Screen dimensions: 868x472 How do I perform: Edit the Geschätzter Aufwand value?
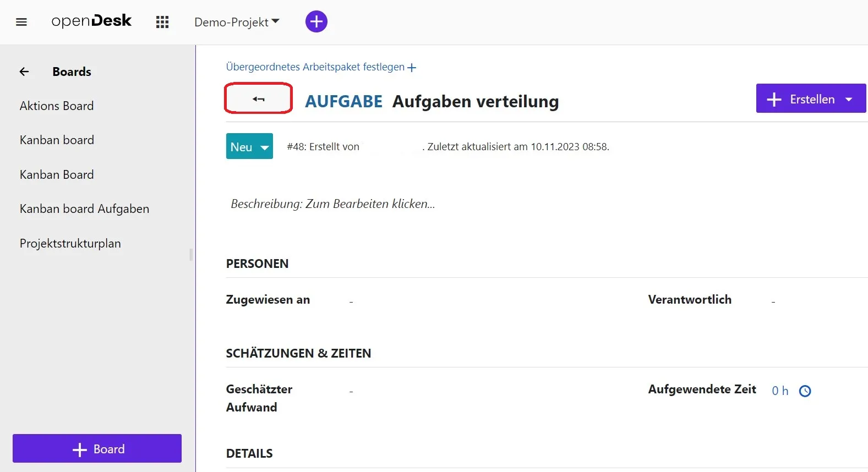[x=351, y=391]
